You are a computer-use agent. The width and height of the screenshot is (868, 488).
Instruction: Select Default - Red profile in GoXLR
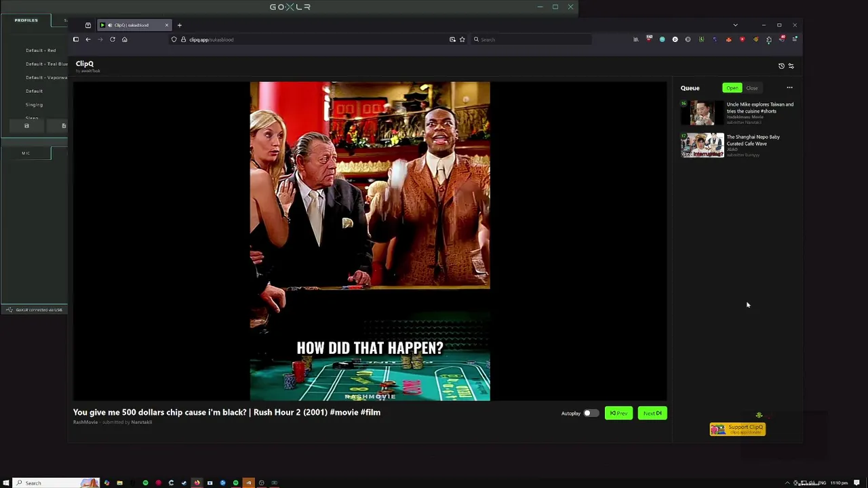(41, 50)
